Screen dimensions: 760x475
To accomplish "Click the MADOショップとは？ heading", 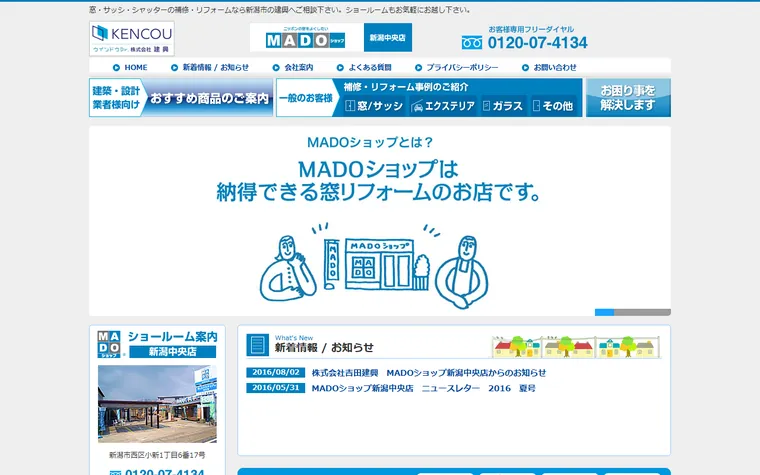I will tap(370, 142).
